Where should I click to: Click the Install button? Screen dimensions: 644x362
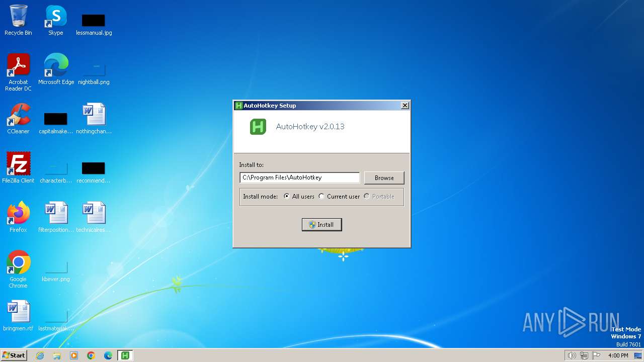pos(322,225)
